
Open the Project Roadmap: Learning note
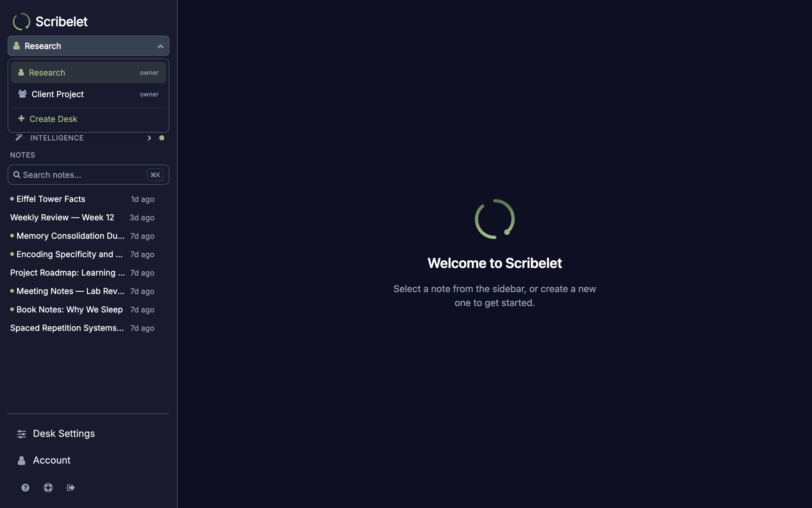coord(82,273)
